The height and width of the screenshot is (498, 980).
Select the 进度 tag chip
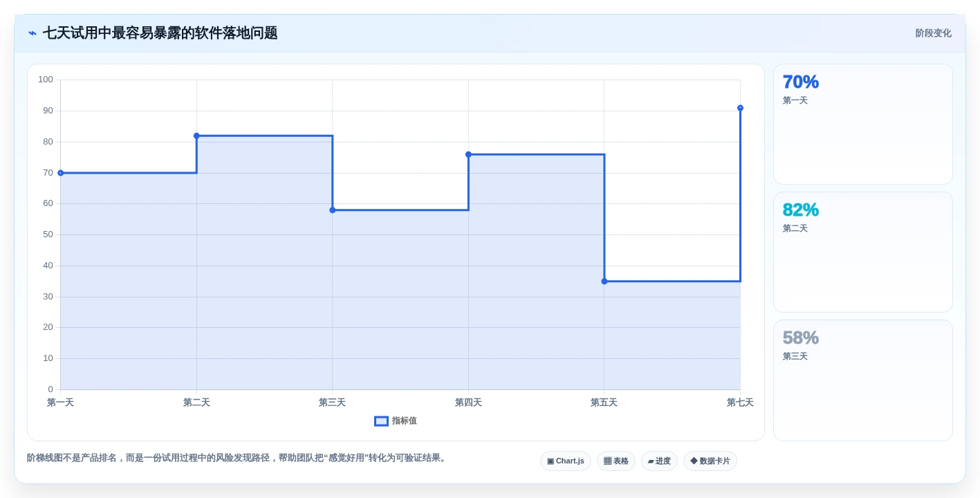[x=659, y=461]
